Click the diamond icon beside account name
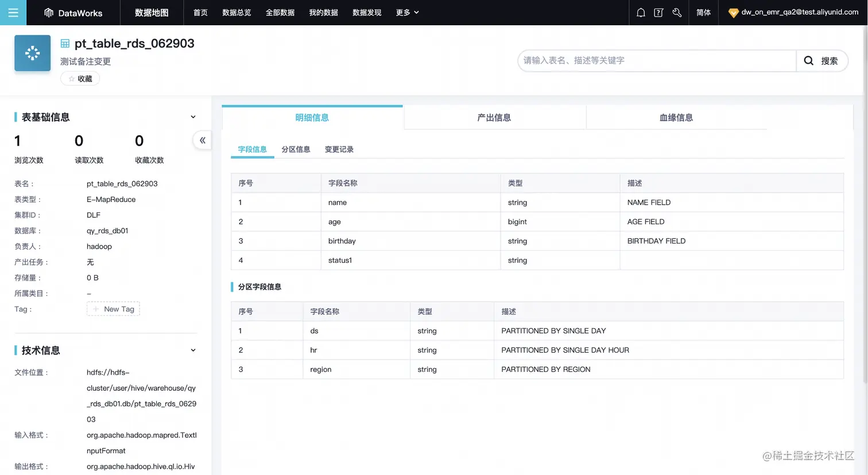Screen dimensions: 868x475 click(x=733, y=13)
